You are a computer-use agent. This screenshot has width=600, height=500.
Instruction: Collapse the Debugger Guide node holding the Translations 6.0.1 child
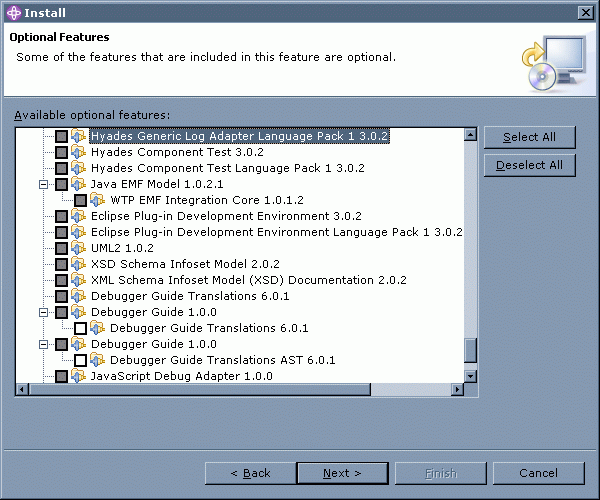pos(44,313)
